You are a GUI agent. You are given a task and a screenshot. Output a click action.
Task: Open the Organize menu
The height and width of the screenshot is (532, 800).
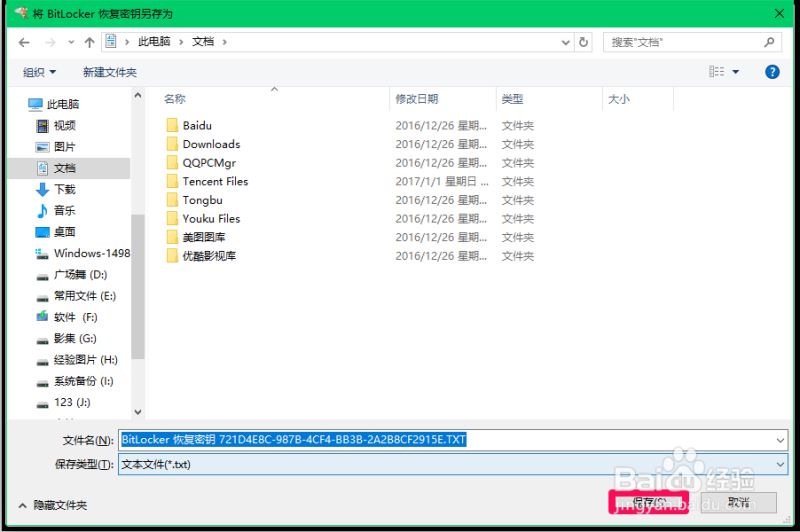tap(40, 72)
